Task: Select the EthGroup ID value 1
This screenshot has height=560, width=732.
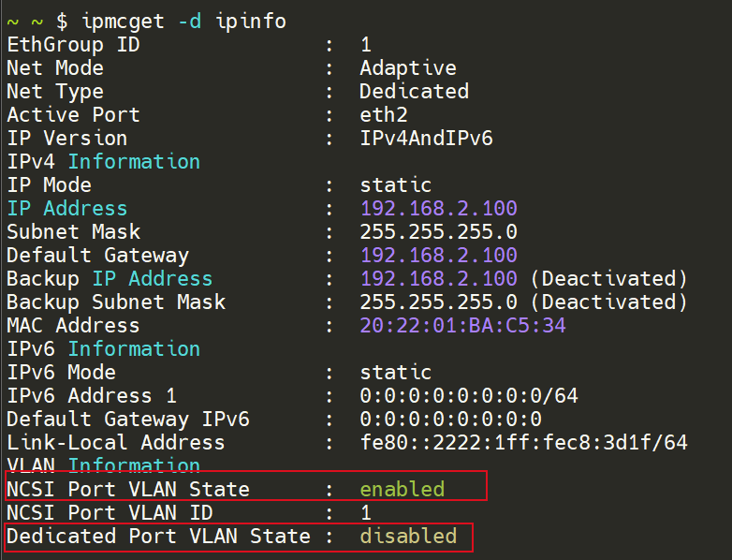Action: tap(366, 44)
